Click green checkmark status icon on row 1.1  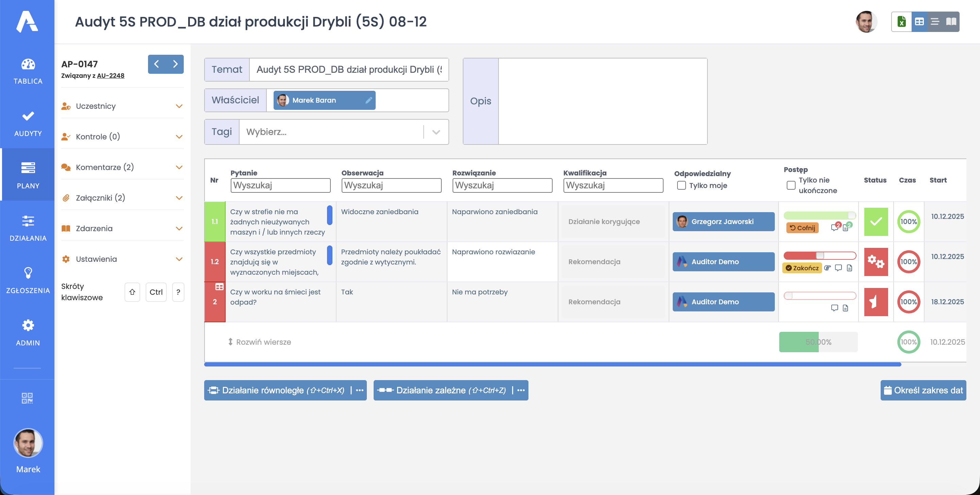(x=876, y=222)
